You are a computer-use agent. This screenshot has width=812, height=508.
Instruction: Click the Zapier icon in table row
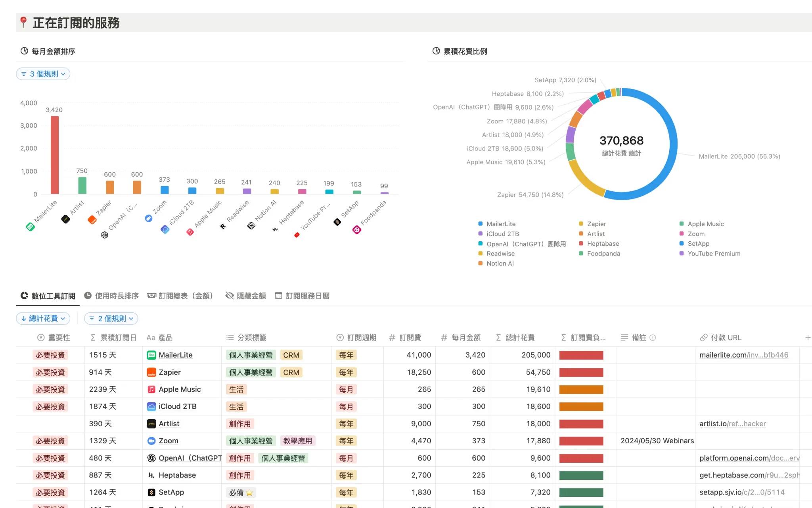pyautogui.click(x=151, y=372)
